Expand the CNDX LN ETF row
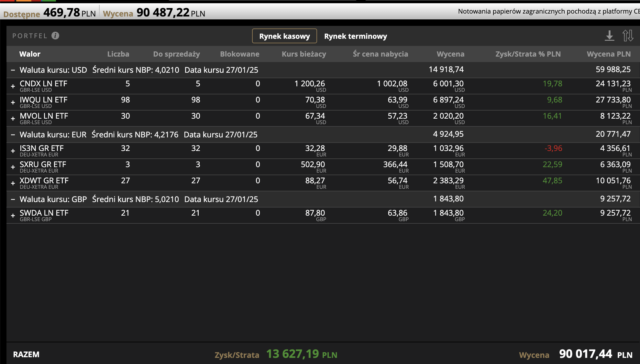 pos(13,86)
